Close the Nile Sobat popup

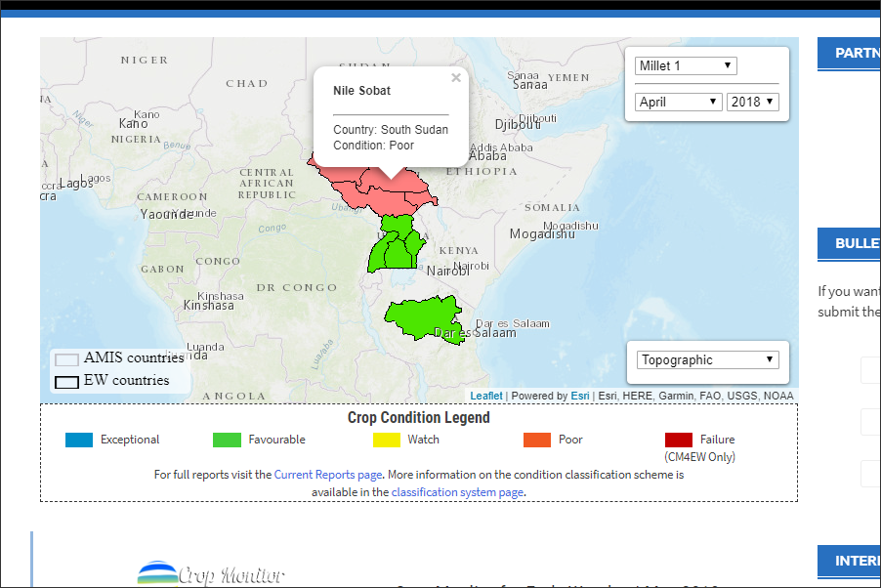click(x=455, y=79)
